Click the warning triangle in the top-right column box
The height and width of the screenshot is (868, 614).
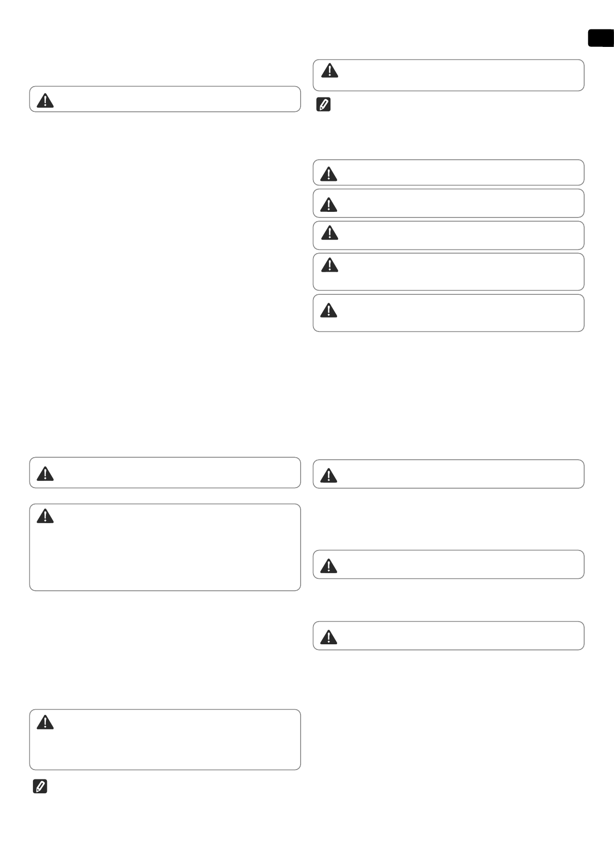pos(329,71)
